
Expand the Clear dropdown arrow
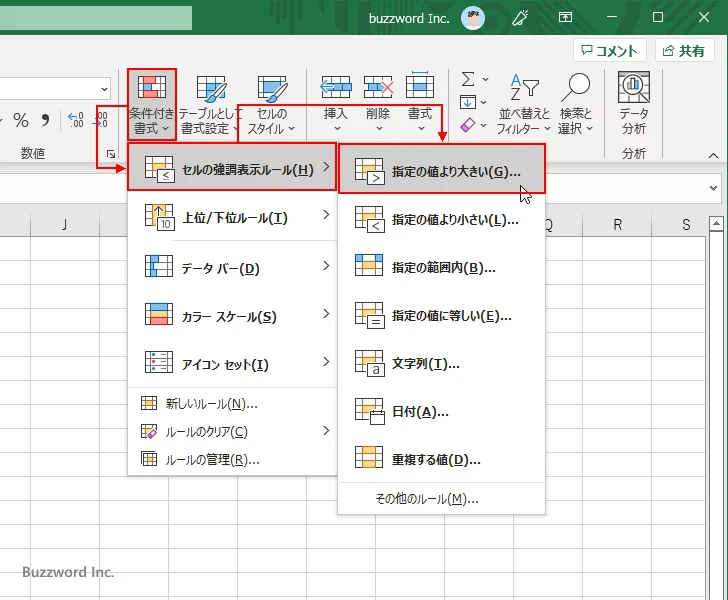pyautogui.click(x=483, y=125)
